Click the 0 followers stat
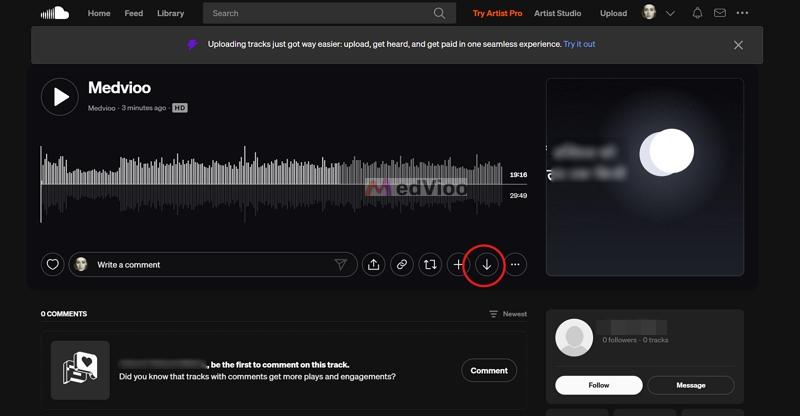The image size is (800, 416). pos(619,340)
